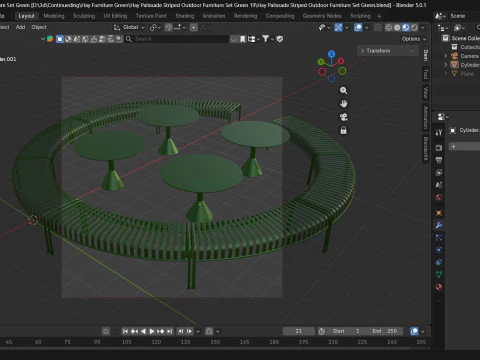Click the Start frame field
The height and width of the screenshot is (360, 480).
346,331
